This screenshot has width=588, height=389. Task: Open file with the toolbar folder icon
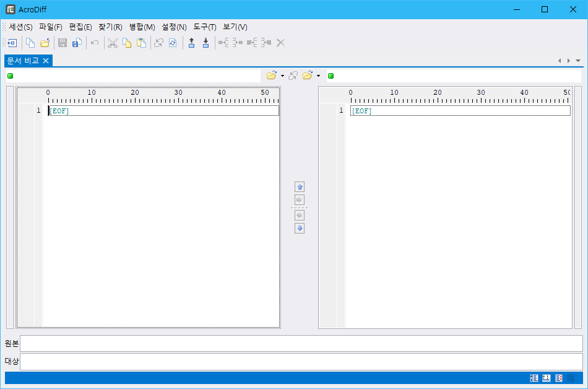[x=45, y=43]
